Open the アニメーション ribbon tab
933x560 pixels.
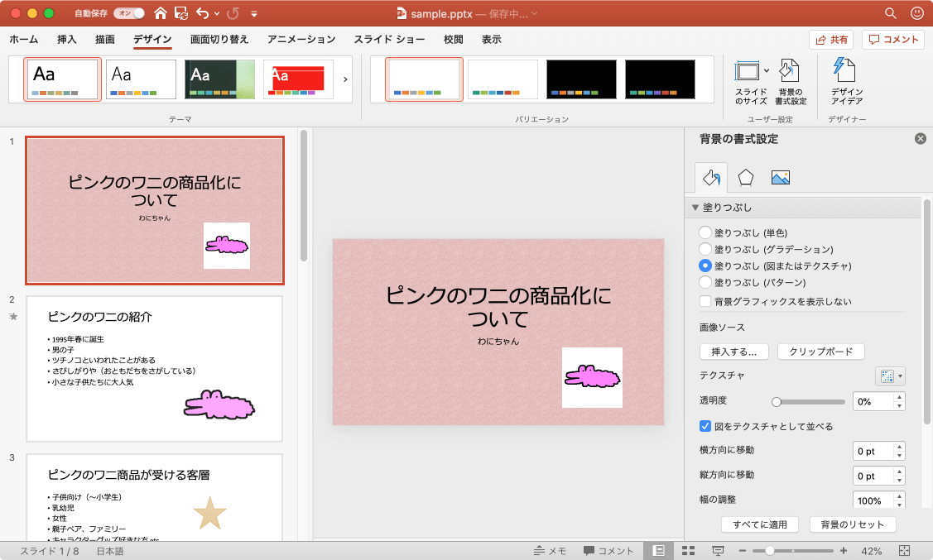[301, 40]
